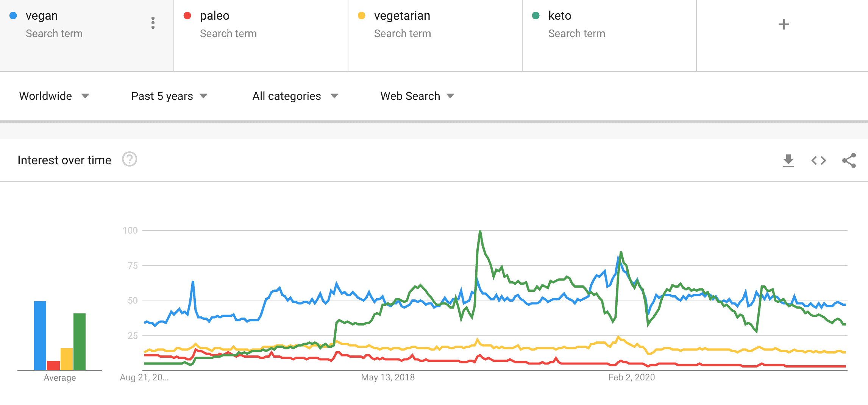Click the blue dot next to vegan
This screenshot has height=405, width=868.
[12, 15]
